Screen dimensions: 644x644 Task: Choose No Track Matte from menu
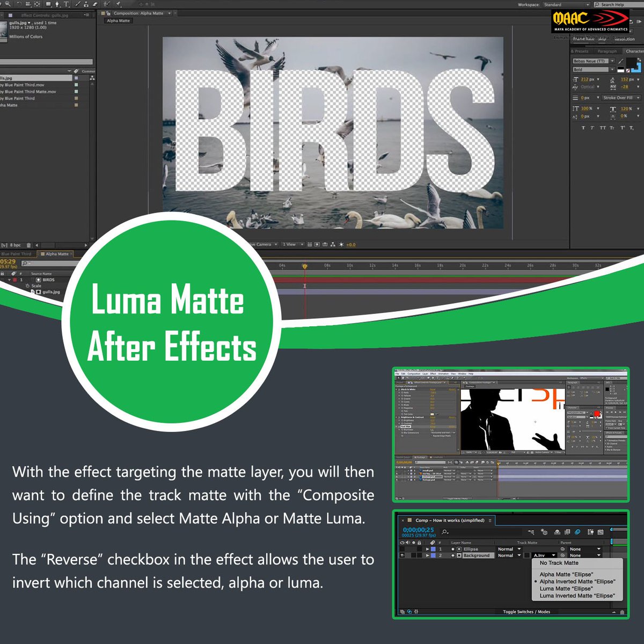click(559, 562)
